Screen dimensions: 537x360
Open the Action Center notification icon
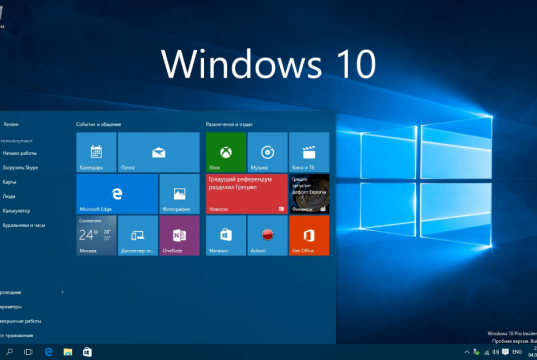[x=505, y=352]
